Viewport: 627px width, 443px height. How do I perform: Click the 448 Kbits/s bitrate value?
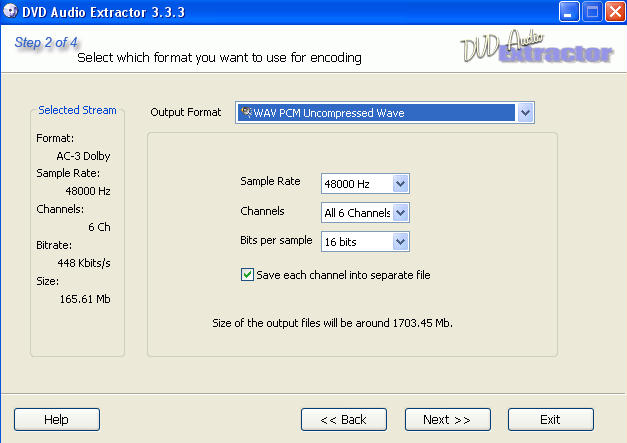pyautogui.click(x=84, y=263)
